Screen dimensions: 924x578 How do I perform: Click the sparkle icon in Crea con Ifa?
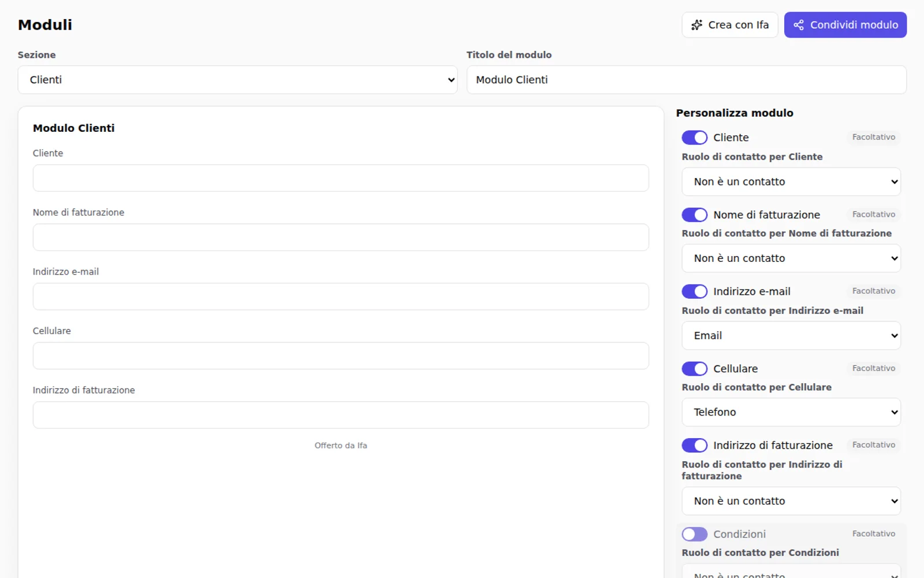coord(697,25)
